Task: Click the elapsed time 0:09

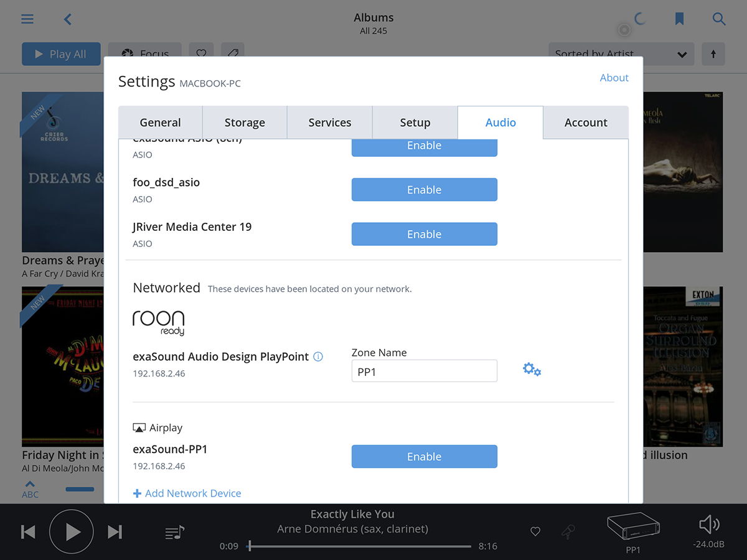Action: tap(229, 546)
